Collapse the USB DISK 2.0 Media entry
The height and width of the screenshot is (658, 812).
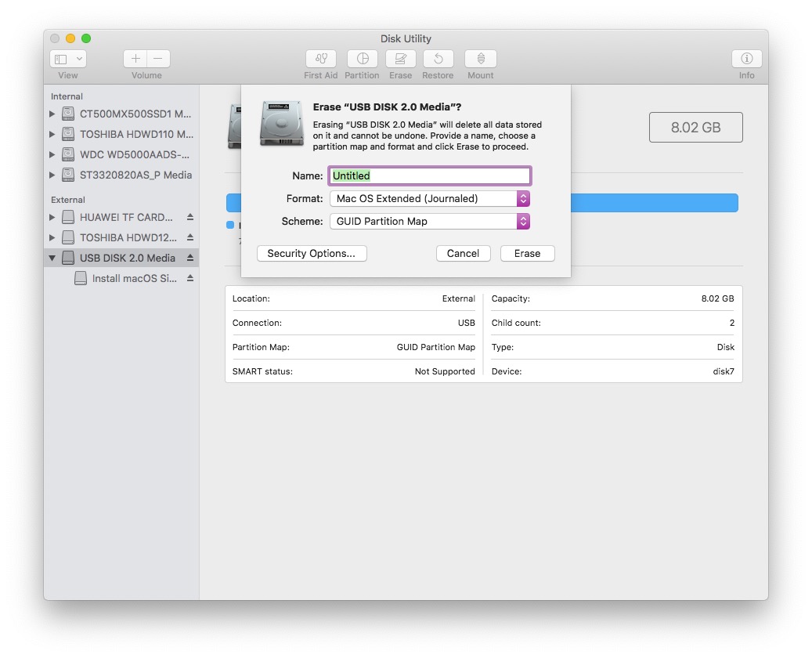point(52,258)
